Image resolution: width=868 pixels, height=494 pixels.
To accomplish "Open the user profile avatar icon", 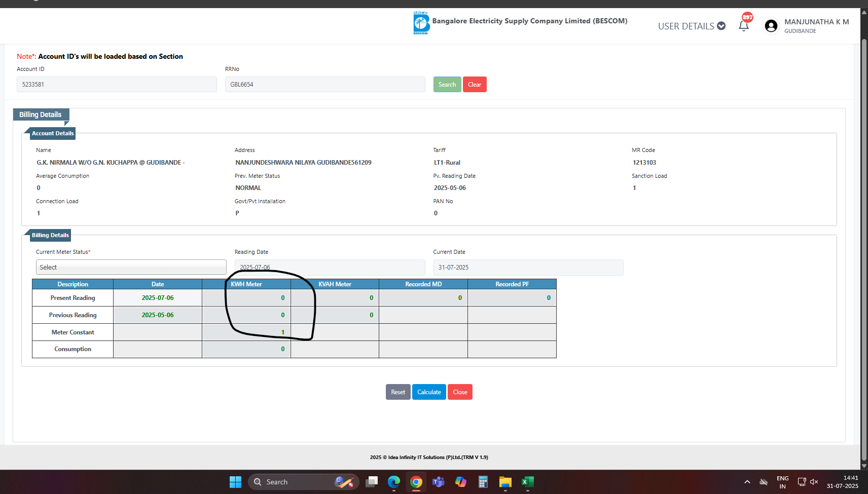I will pos(771,26).
